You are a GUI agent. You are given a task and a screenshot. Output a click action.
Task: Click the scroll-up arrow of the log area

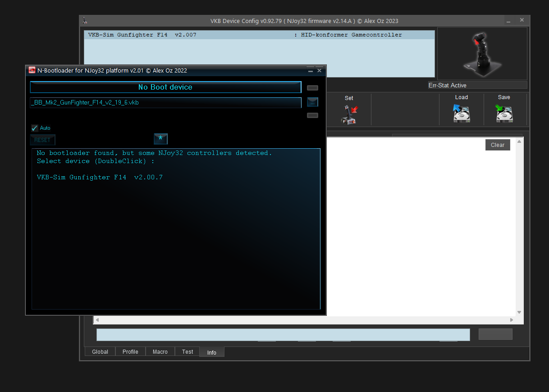pyautogui.click(x=519, y=141)
